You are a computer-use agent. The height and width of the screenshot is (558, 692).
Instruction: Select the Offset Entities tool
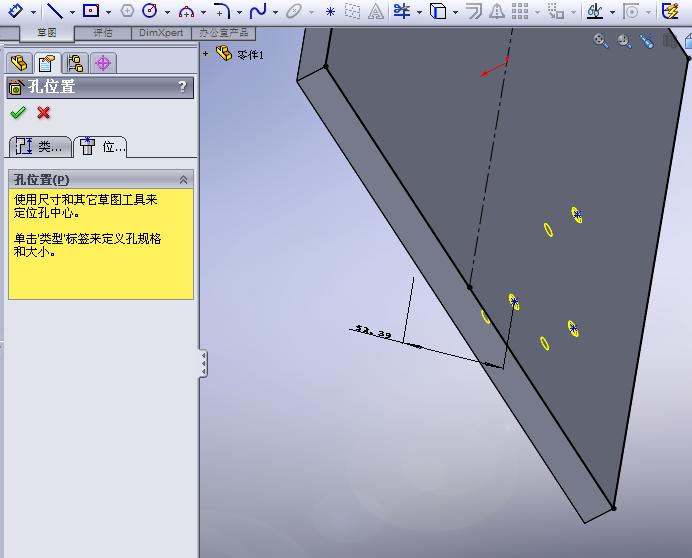tap(474, 11)
